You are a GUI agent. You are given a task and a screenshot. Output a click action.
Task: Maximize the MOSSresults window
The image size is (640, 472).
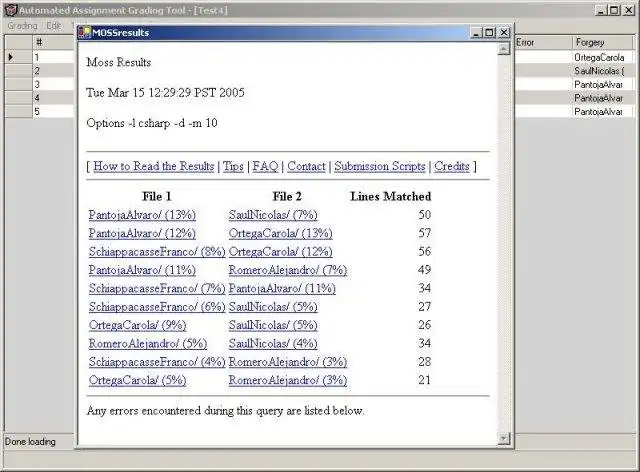[x=490, y=32]
